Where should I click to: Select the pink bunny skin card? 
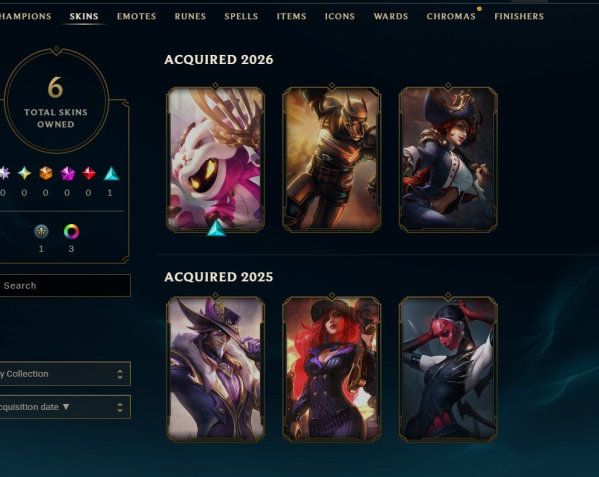point(215,159)
